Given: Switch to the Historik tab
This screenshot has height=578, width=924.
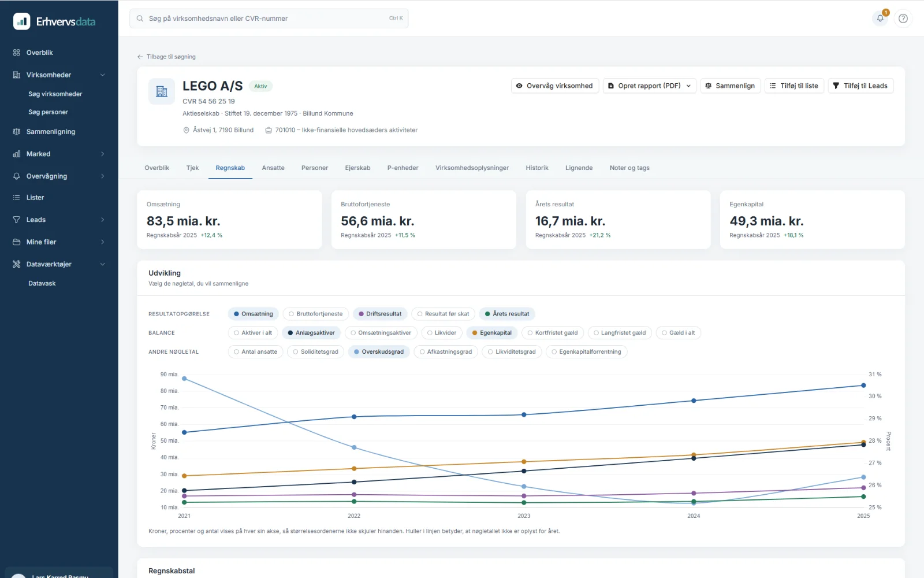Looking at the screenshot, I should coord(537,168).
